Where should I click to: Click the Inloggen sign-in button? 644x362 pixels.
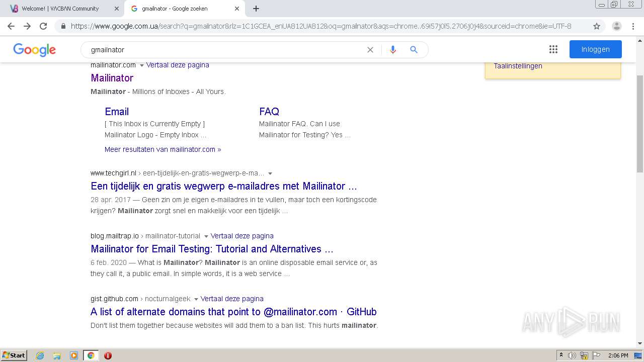tap(596, 49)
